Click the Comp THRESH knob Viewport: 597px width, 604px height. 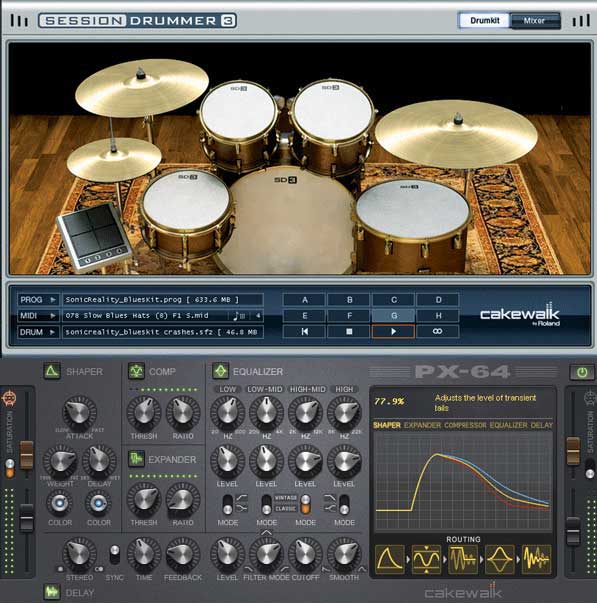(x=144, y=413)
